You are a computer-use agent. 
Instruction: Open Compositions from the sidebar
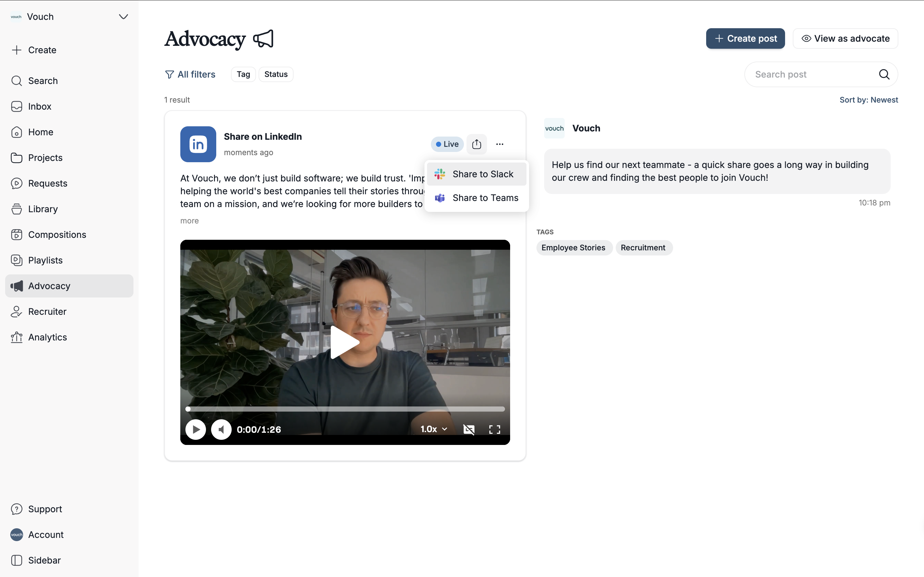57,235
